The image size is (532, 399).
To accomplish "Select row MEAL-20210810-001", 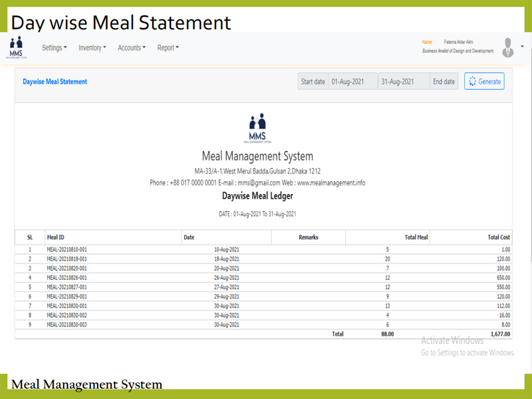I will 66,249.
